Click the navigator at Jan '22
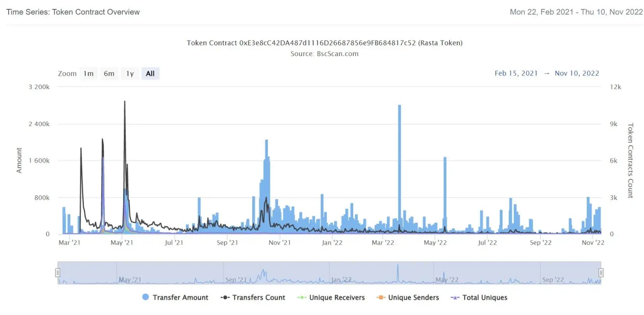This screenshot has width=644, height=315. [x=341, y=280]
